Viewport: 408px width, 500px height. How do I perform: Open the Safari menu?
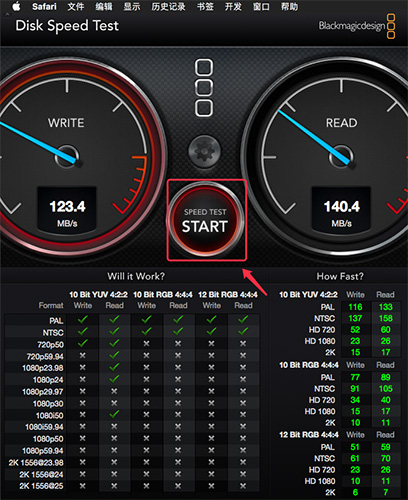(44, 7)
